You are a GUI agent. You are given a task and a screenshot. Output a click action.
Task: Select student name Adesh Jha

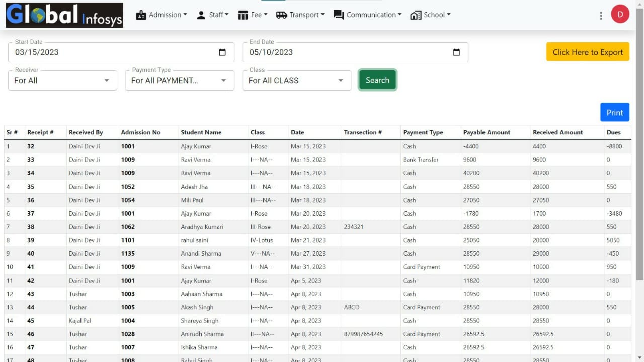[x=194, y=187]
